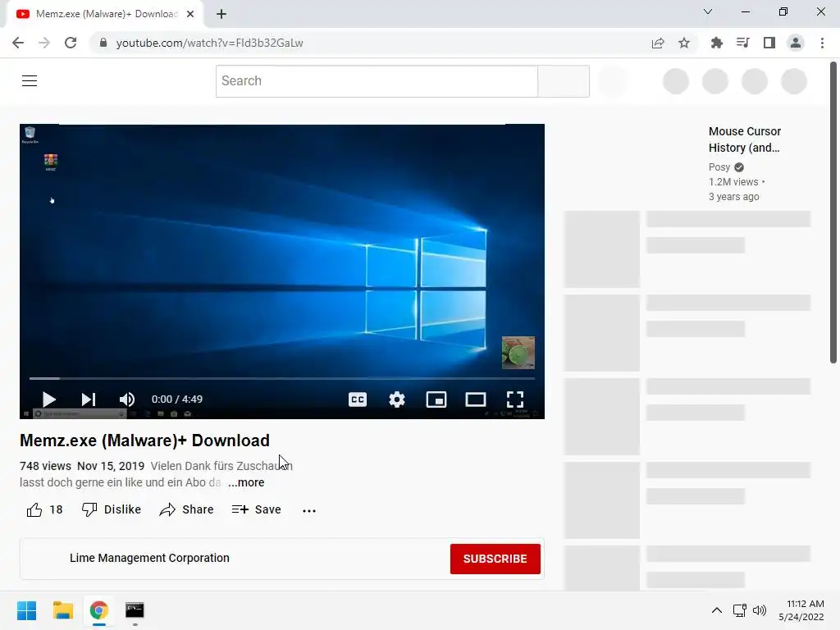Enable miniplayer mode
This screenshot has width=840, height=630.
[x=436, y=399]
